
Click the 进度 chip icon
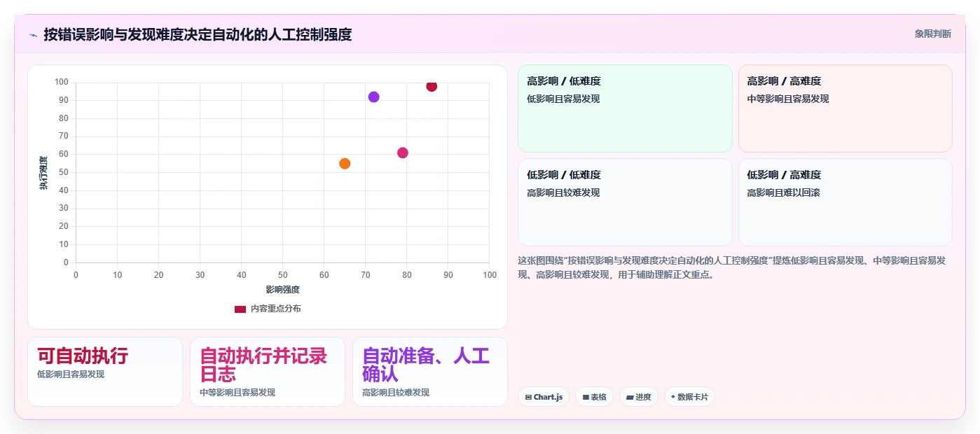[x=630, y=397]
